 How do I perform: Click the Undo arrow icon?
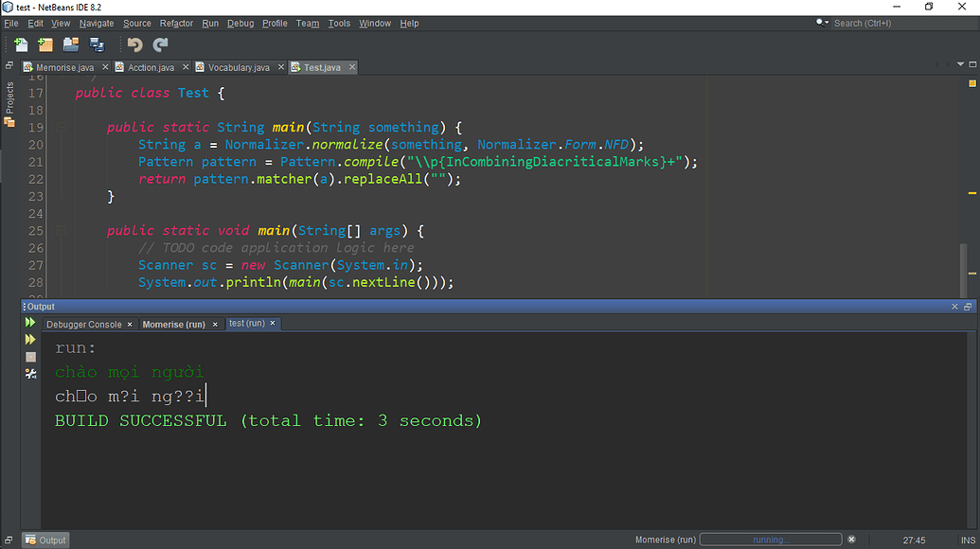click(x=134, y=44)
